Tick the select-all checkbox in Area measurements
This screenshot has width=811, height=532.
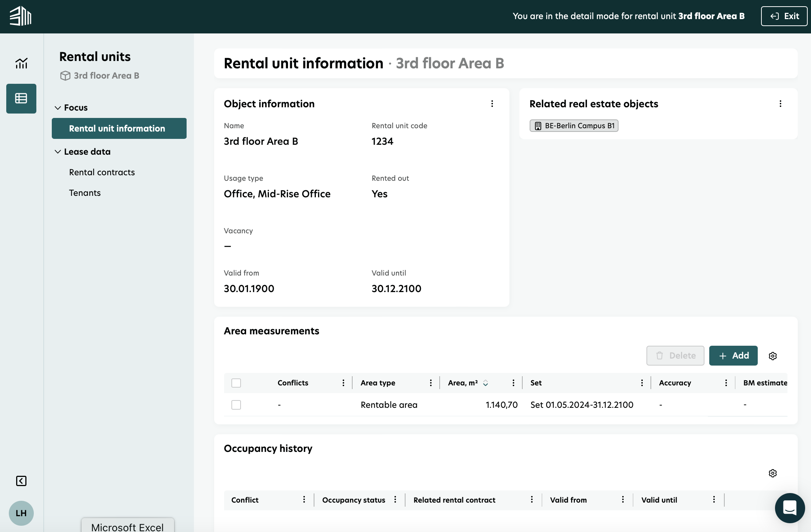236,383
